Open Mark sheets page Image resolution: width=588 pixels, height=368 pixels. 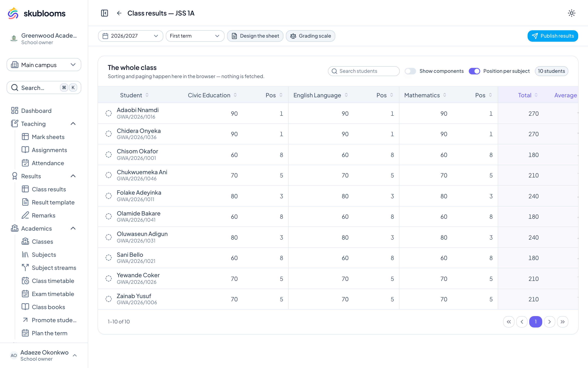(x=49, y=137)
